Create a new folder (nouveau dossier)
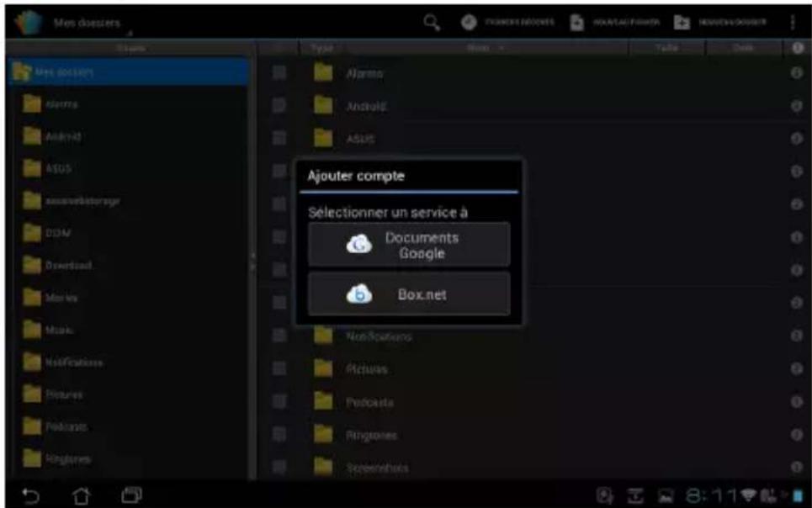812x508 pixels. (x=720, y=22)
